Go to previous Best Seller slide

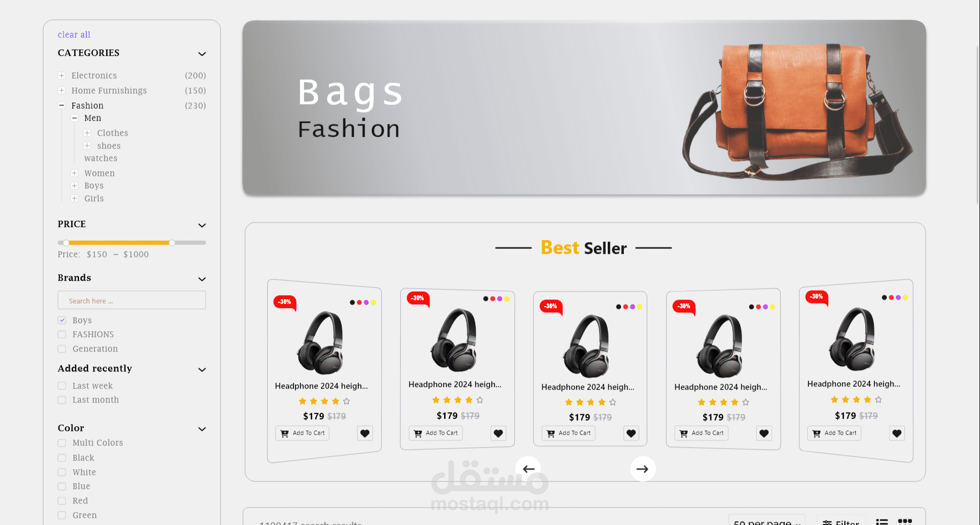point(528,469)
